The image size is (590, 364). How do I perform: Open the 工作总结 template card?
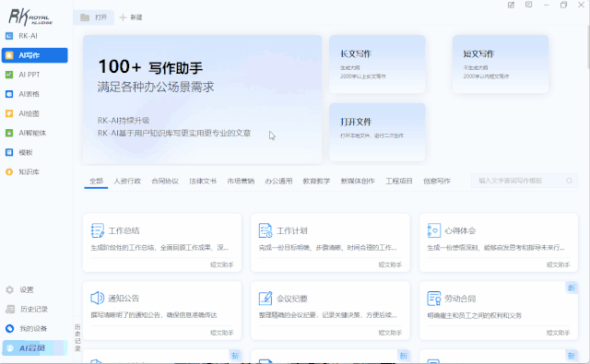pyautogui.click(x=162, y=242)
